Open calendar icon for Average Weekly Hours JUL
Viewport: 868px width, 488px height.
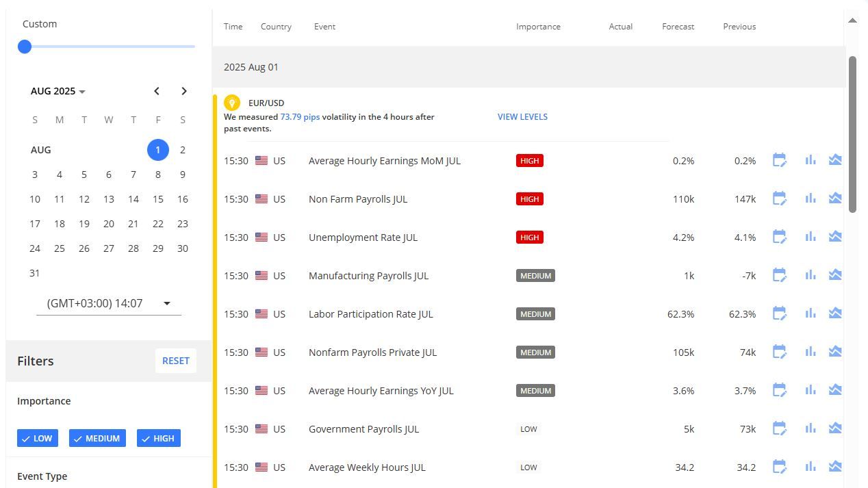(780, 466)
